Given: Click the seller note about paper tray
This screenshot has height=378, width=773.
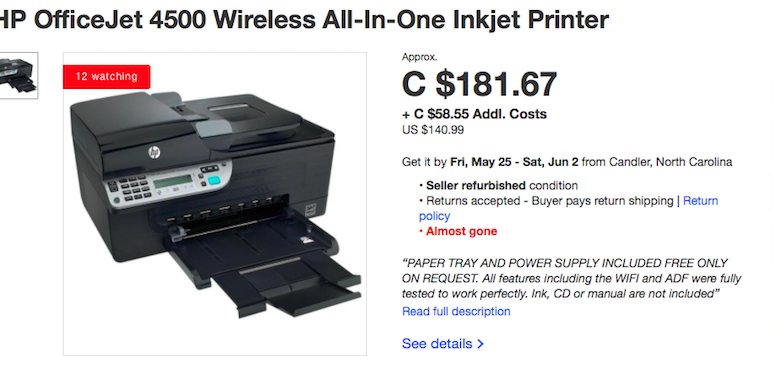Looking at the screenshot, I should 572,278.
